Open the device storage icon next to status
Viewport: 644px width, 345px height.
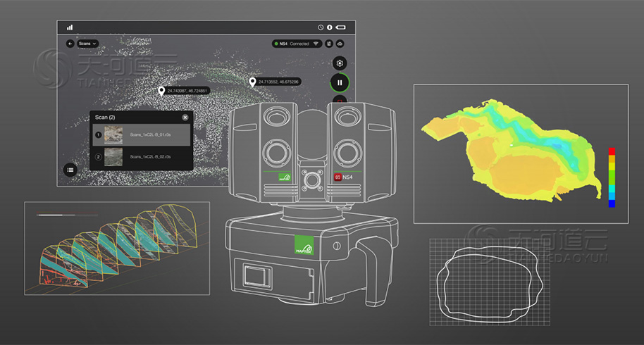click(329, 44)
